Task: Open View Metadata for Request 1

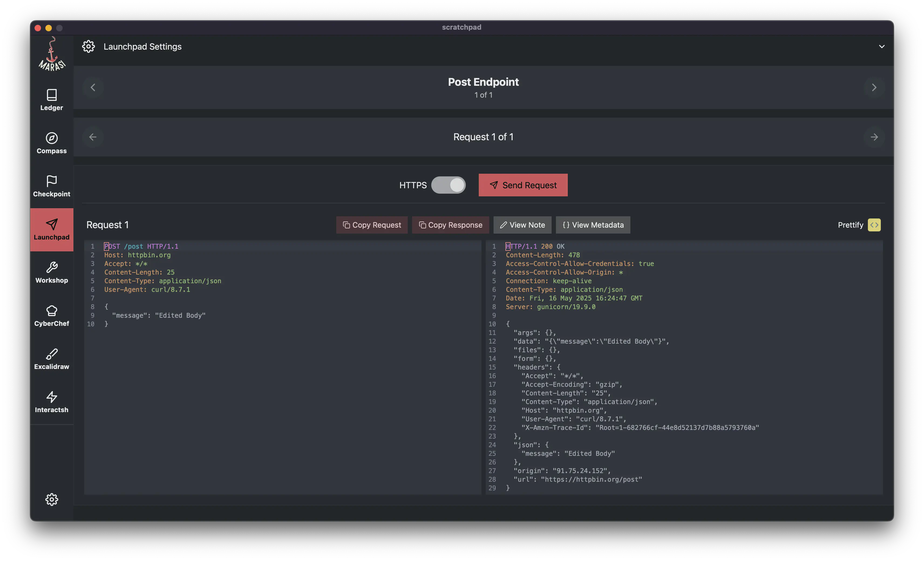Action: (x=593, y=225)
